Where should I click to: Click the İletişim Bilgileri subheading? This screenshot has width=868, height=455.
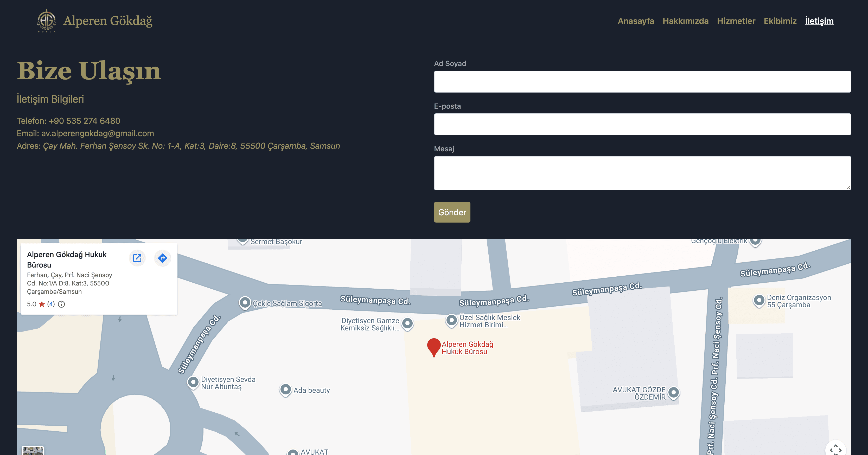(x=50, y=99)
